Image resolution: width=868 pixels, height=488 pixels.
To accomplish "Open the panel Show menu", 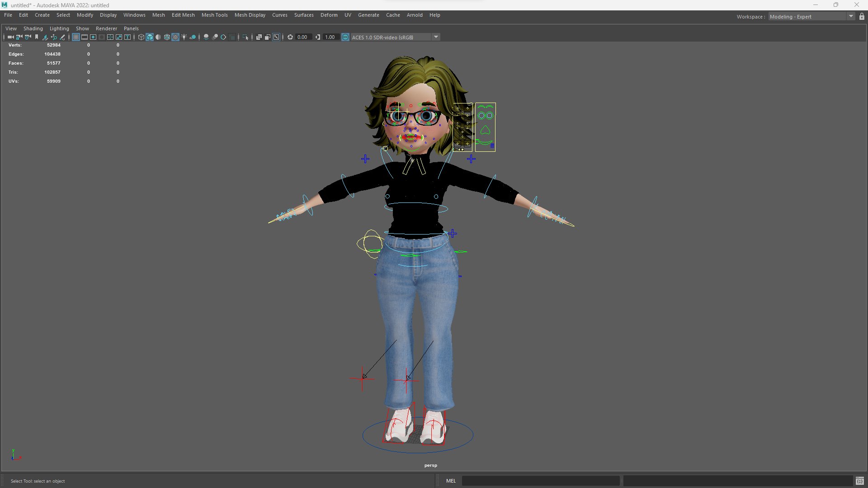I will click(82, 28).
